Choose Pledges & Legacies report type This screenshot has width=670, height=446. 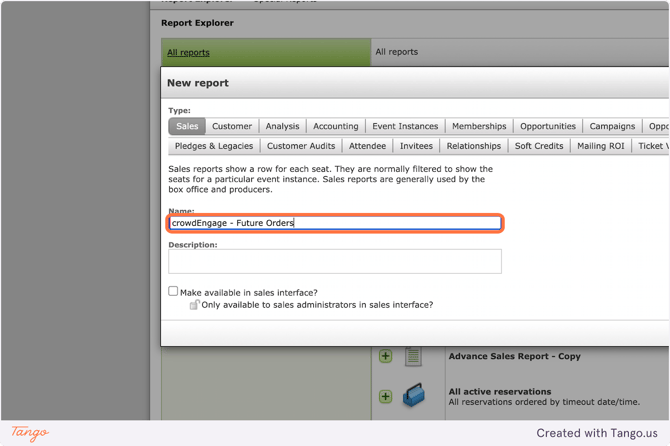point(214,146)
